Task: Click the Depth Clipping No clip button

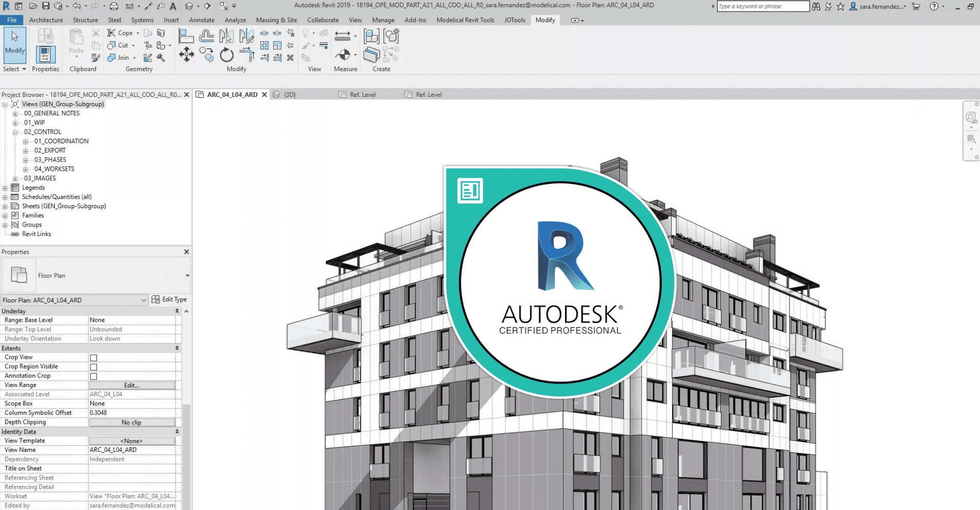Action: [132, 422]
